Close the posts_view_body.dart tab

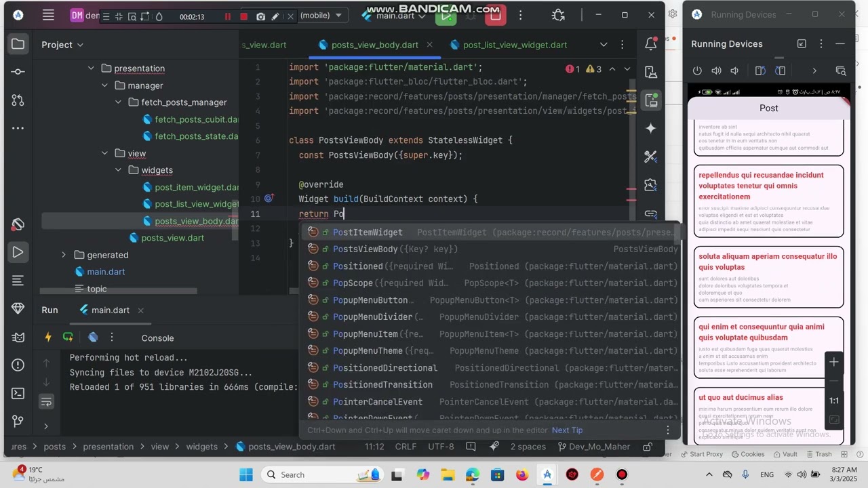click(429, 45)
